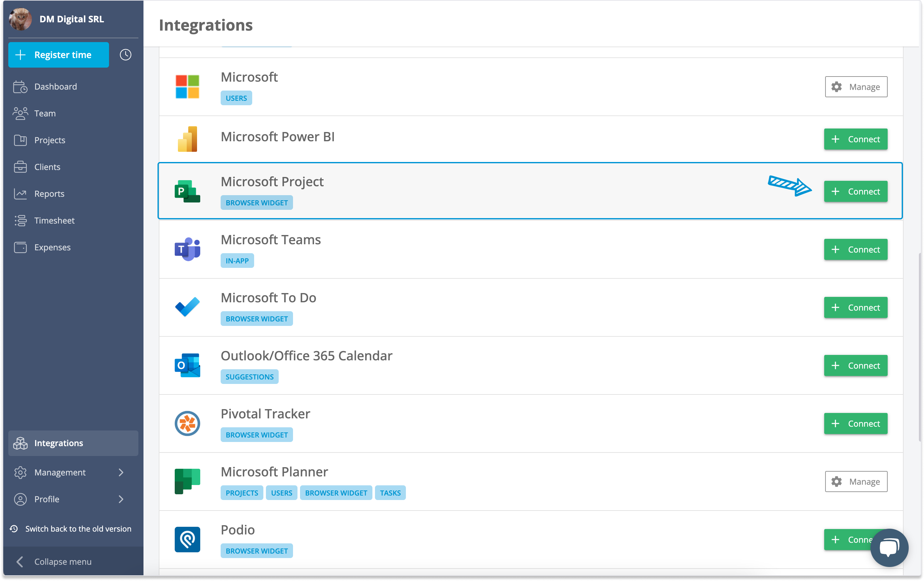Click BROWSER WIDGET tag under Microsoft Planner
The height and width of the screenshot is (581, 924).
point(336,493)
